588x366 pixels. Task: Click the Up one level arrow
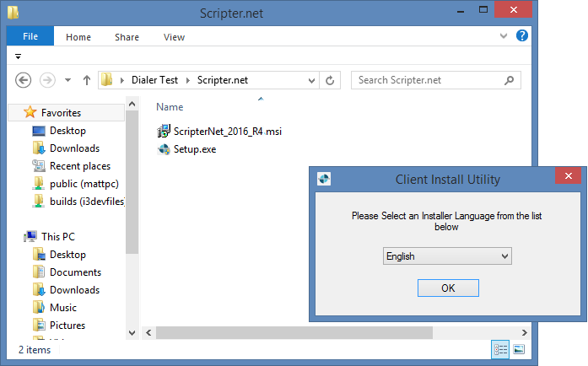coord(86,80)
